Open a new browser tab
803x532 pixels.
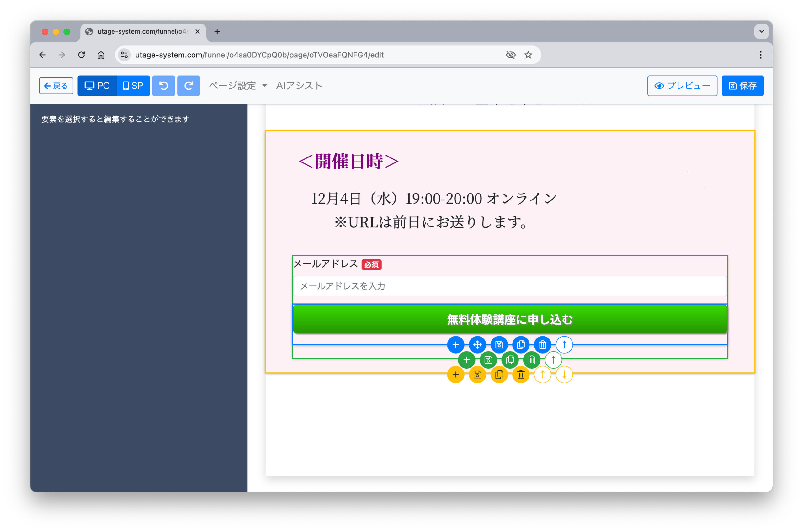point(217,32)
